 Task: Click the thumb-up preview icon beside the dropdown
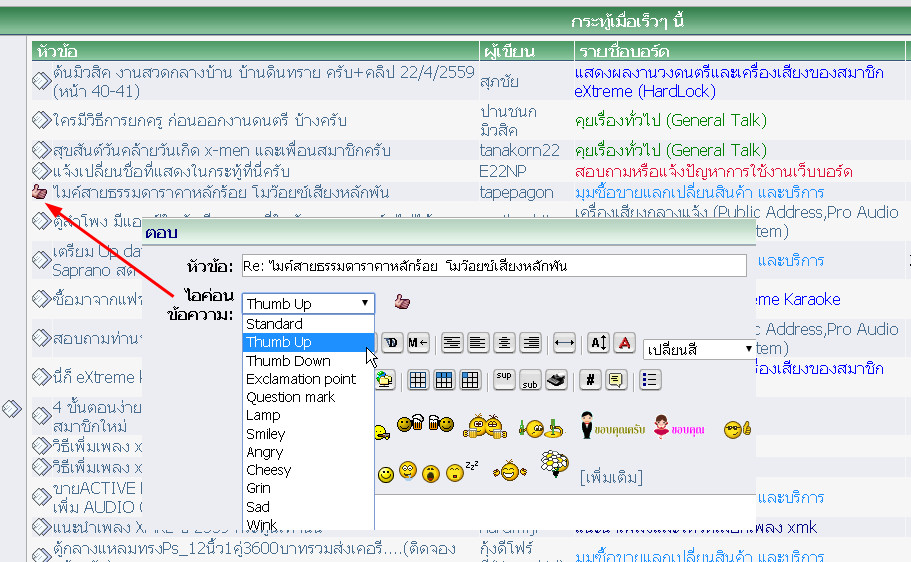click(x=402, y=302)
